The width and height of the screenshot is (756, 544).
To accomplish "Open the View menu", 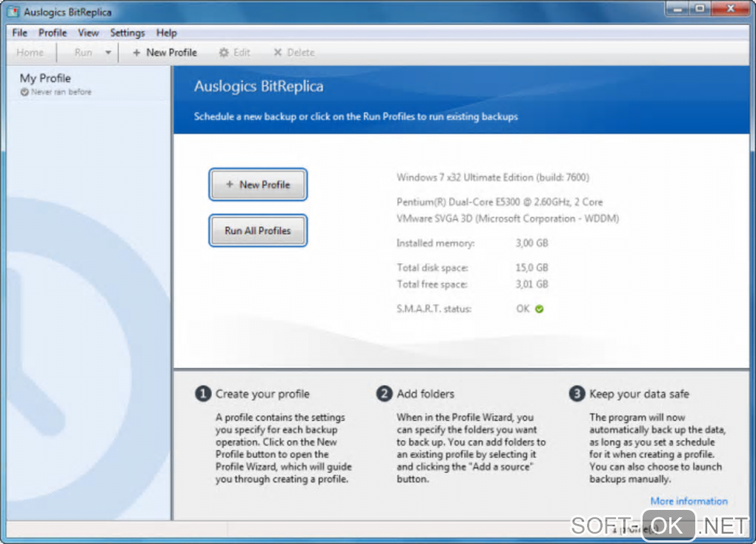I will click(x=88, y=33).
